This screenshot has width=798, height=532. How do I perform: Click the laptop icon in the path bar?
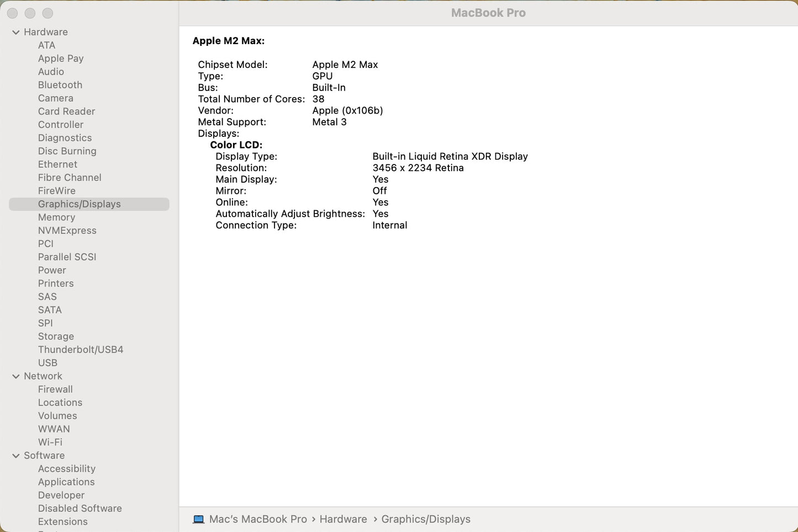click(198, 519)
